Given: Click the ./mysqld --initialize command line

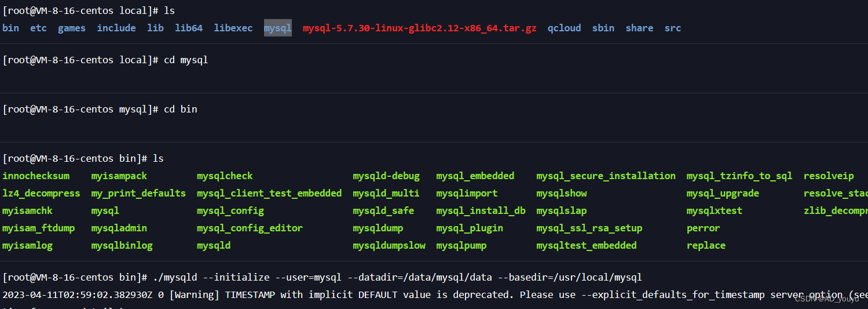Looking at the screenshot, I should [323, 277].
